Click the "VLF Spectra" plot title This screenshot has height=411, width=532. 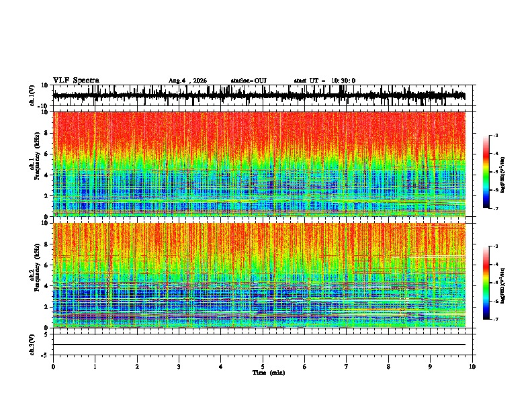(76, 81)
